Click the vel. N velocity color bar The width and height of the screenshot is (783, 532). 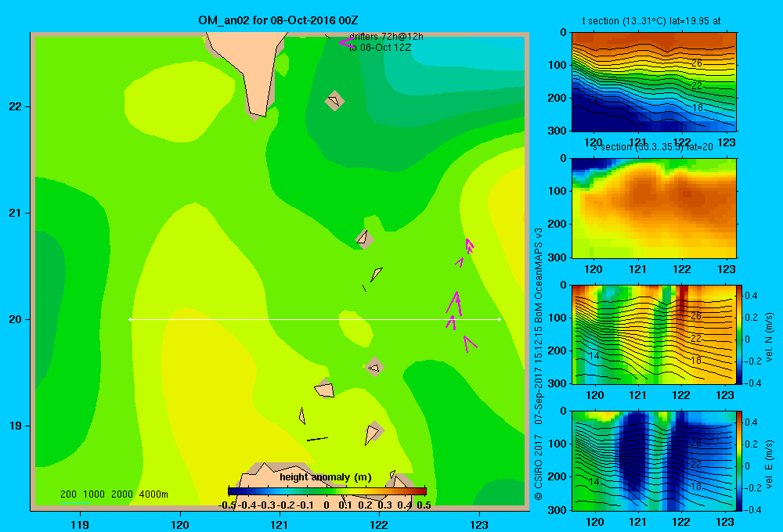pyautogui.click(x=740, y=334)
